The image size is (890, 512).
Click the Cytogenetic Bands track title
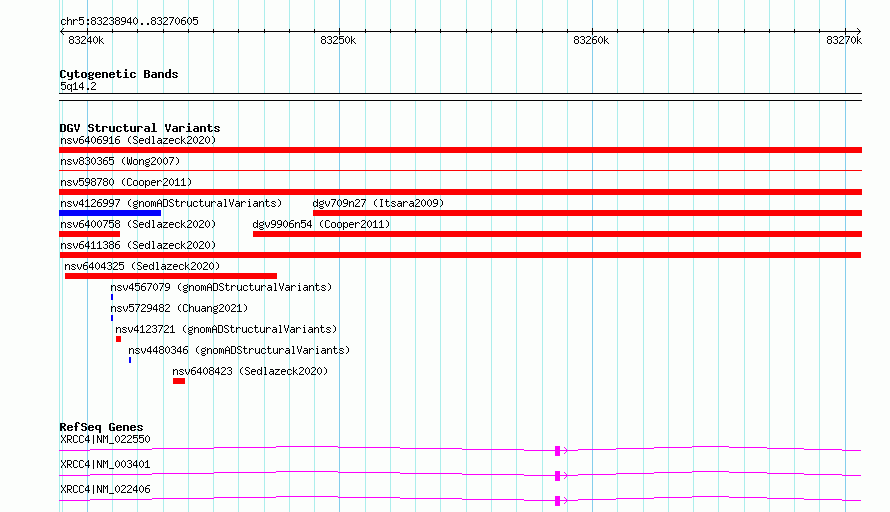tap(119, 74)
